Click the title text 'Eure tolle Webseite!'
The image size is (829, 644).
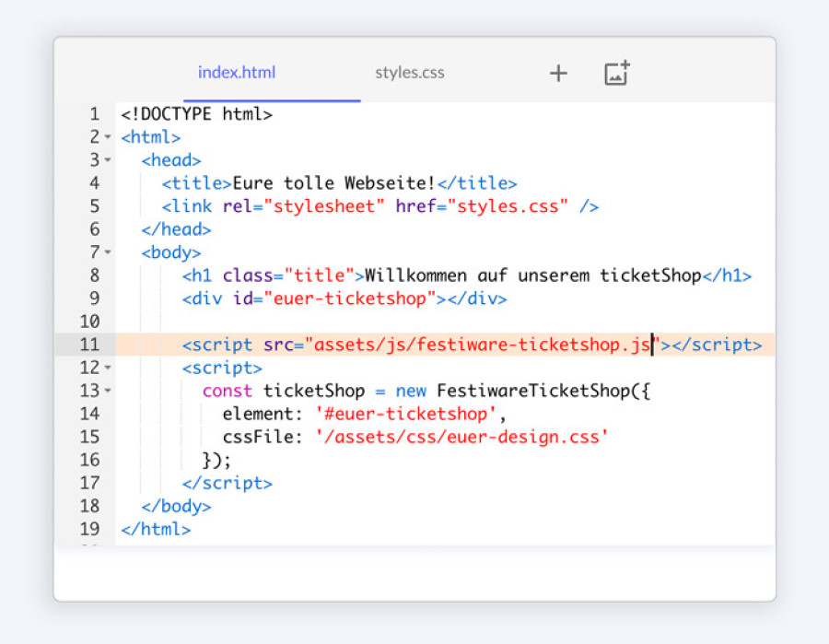pos(333,183)
